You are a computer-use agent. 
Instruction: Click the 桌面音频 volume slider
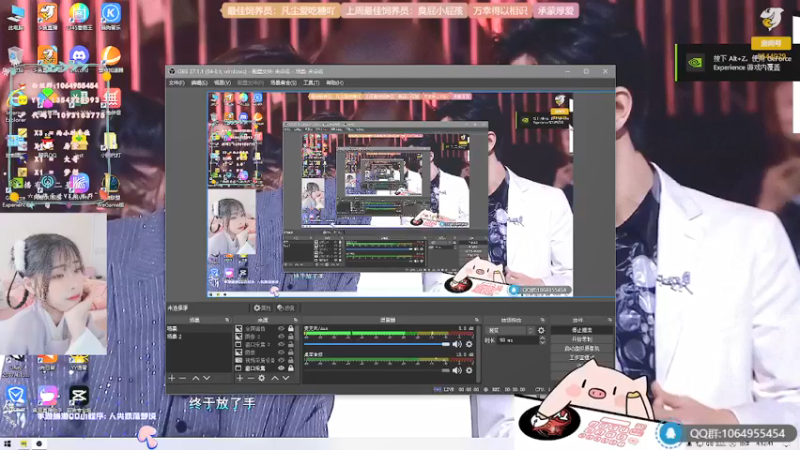click(x=377, y=370)
